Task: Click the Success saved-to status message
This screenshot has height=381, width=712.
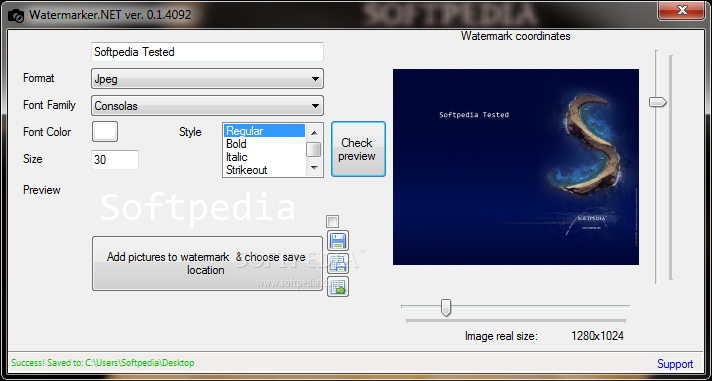Action: click(x=103, y=363)
